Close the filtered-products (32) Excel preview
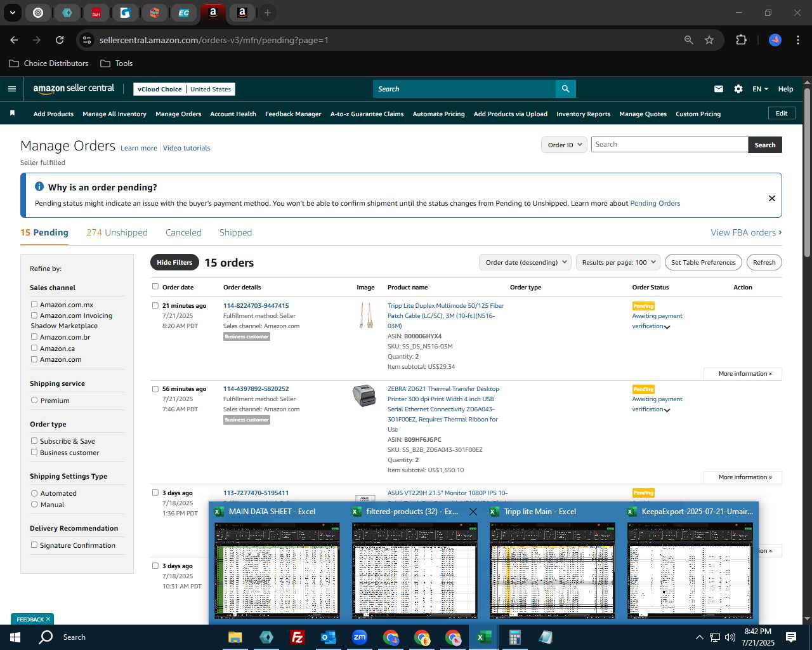The width and height of the screenshot is (812, 650). point(473,511)
